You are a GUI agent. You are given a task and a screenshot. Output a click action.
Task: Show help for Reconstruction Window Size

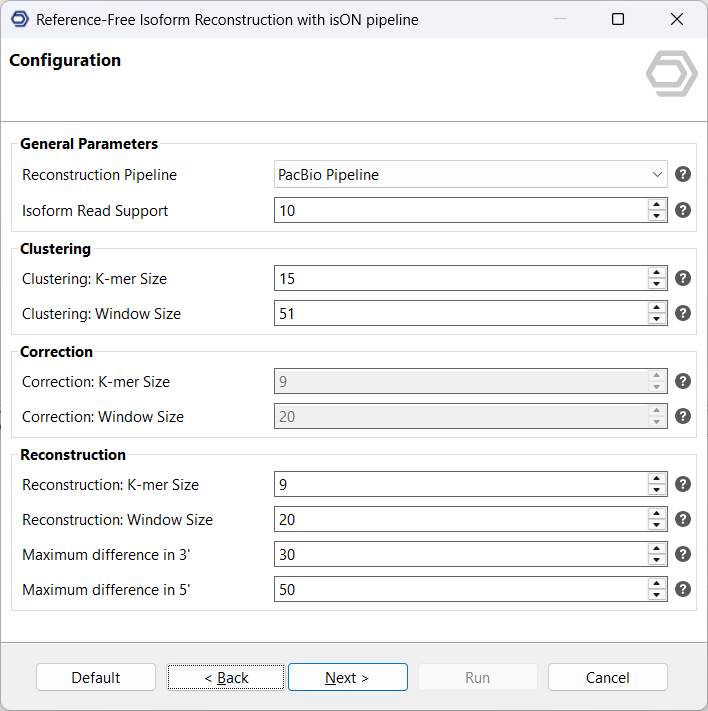click(x=683, y=519)
